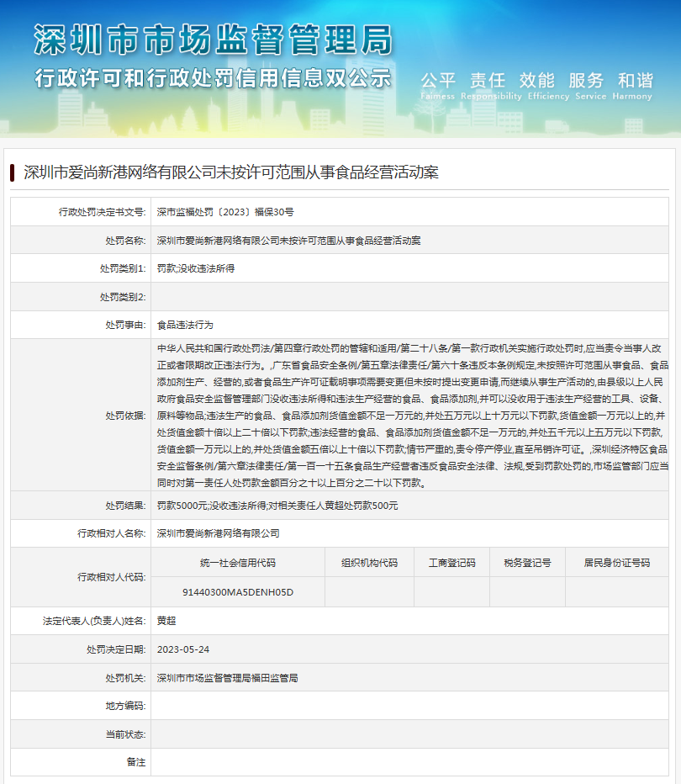
Task: Click the 公平 责任 效能 服务 和谐 slogan
Action: (536, 81)
